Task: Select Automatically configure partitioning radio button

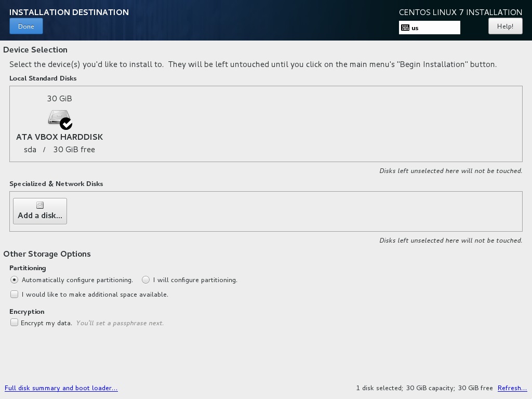Action: (x=15, y=280)
